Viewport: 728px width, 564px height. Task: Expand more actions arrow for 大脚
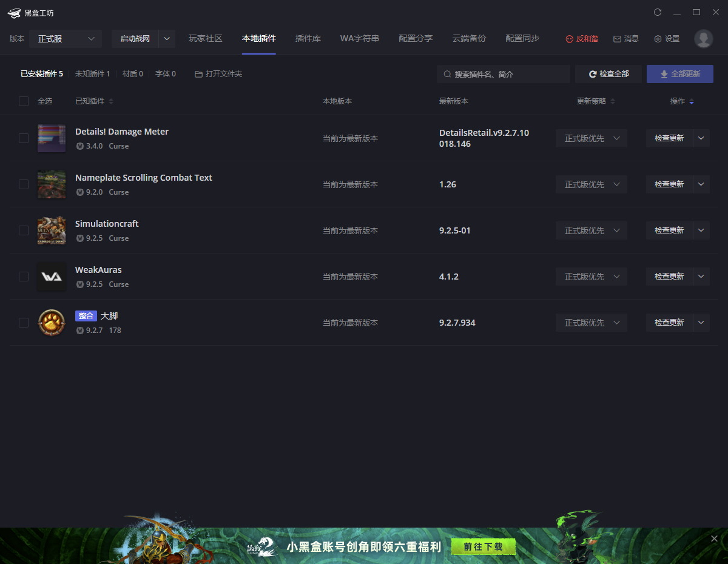(701, 323)
